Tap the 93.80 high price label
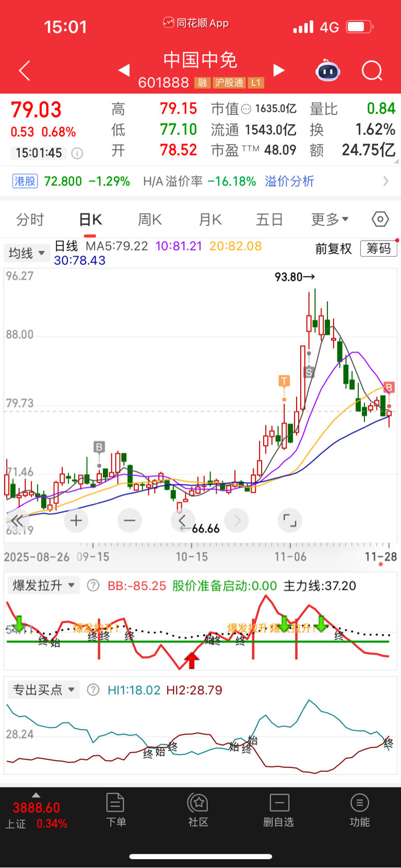Screen dimensions: 401x868 pos(295,277)
